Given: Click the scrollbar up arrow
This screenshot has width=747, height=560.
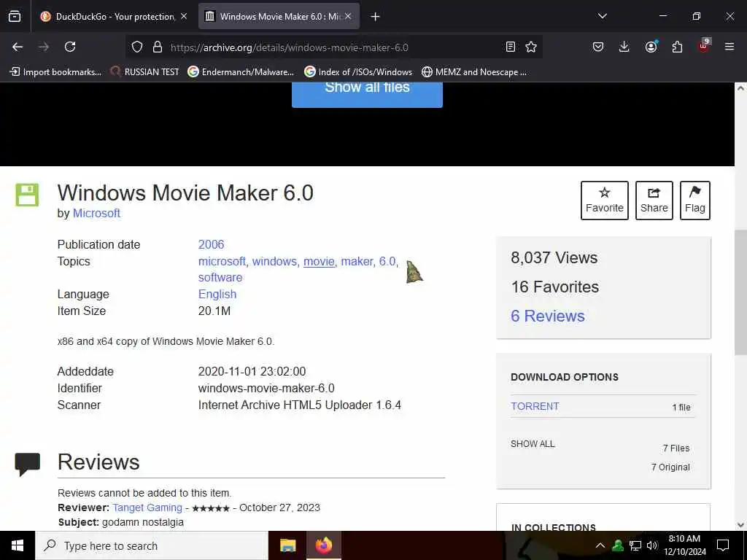Looking at the screenshot, I should [x=740, y=88].
